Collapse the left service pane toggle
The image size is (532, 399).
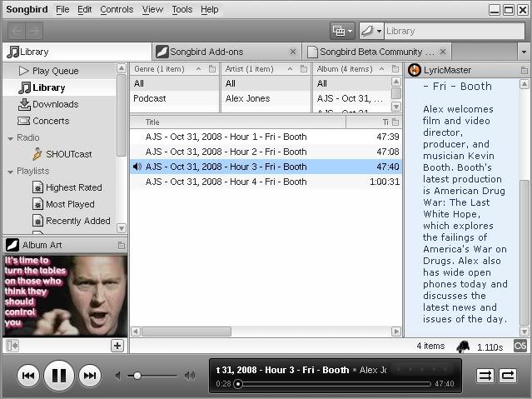(12, 346)
